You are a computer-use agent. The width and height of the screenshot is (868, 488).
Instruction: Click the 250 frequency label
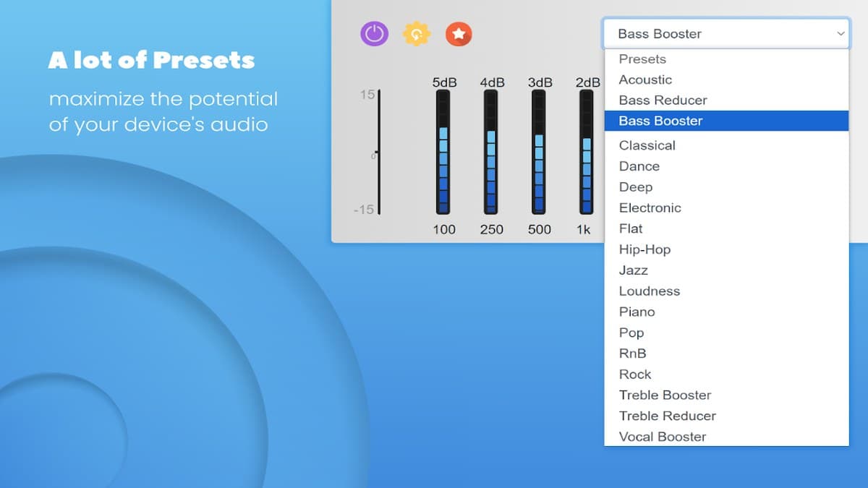coord(492,229)
